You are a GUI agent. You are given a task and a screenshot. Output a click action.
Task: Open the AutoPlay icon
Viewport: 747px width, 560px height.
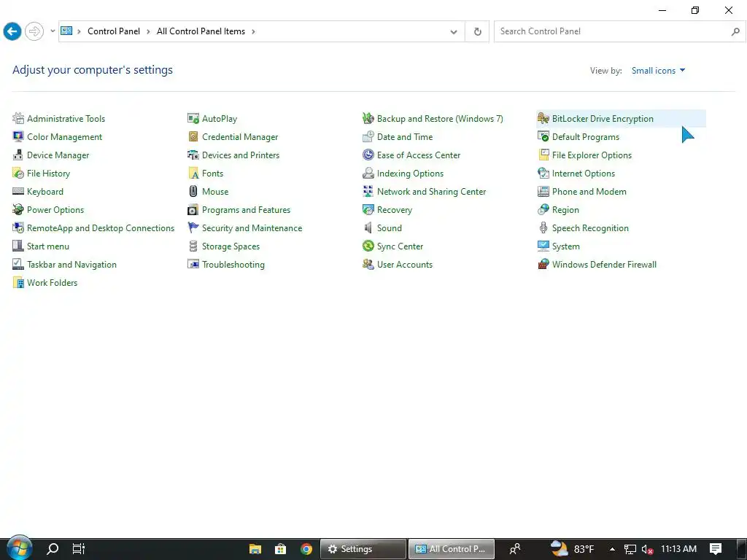coord(193,118)
